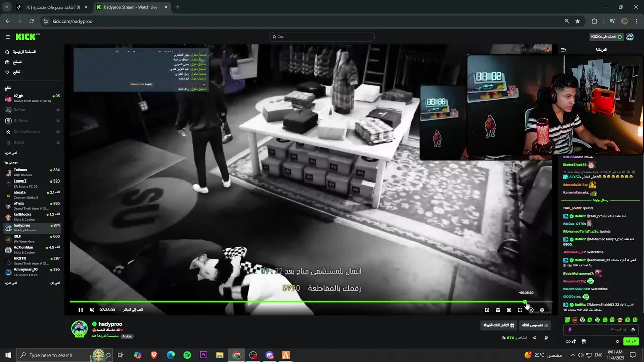Click the go-to-live button beside the 07:33:03 timer
The height and width of the screenshot is (362, 644).
pyautogui.click(x=133, y=310)
